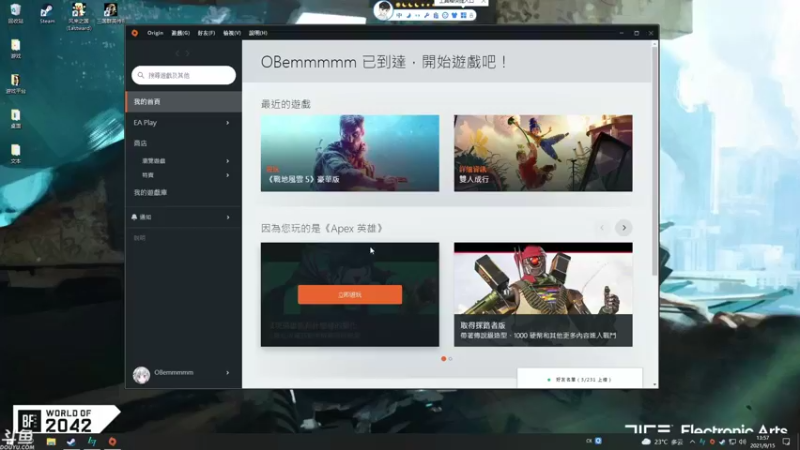Select 我的首頁 in the sidebar
The height and width of the screenshot is (450, 800).
[184, 102]
